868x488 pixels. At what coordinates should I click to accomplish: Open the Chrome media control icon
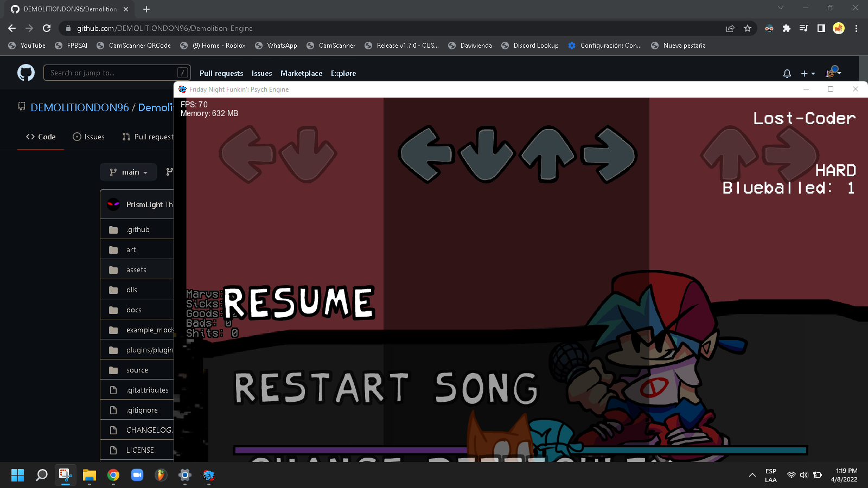[804, 28]
